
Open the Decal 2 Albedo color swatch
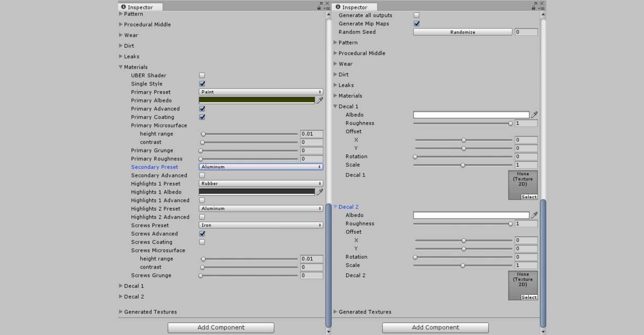(x=471, y=215)
